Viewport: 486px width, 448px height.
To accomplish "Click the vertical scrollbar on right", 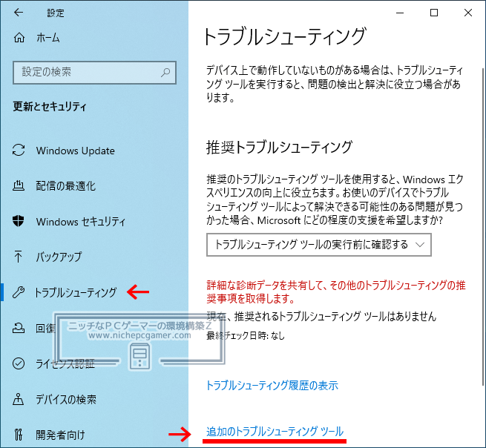I will click(x=483, y=226).
